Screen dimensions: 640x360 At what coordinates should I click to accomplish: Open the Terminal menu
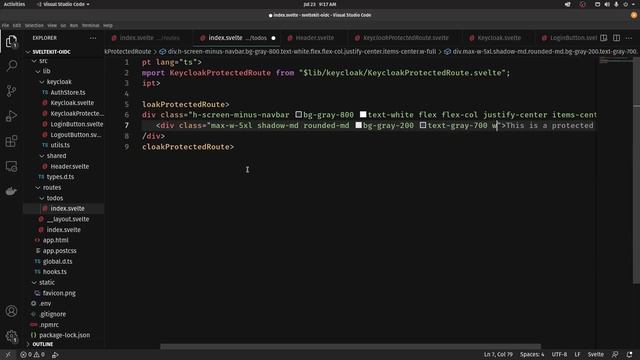coord(90,25)
